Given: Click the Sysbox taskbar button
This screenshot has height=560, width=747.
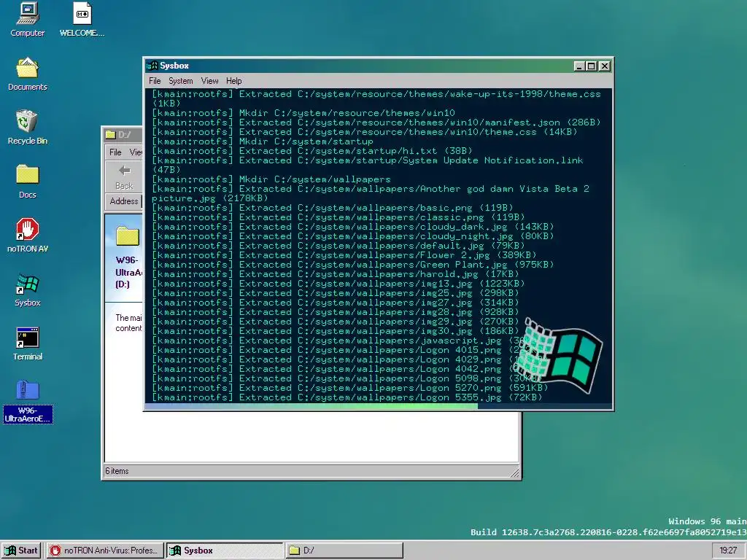Looking at the screenshot, I should (x=225, y=551).
